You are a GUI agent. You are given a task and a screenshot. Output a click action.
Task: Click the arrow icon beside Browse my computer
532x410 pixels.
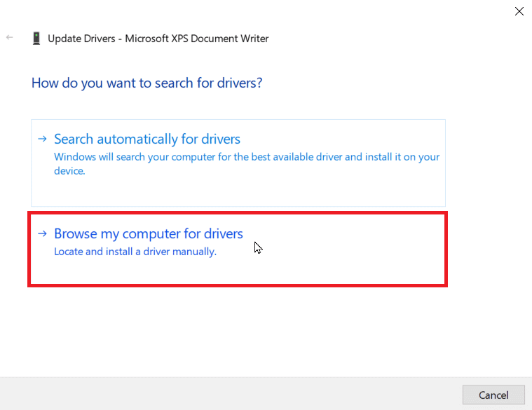[42, 233]
